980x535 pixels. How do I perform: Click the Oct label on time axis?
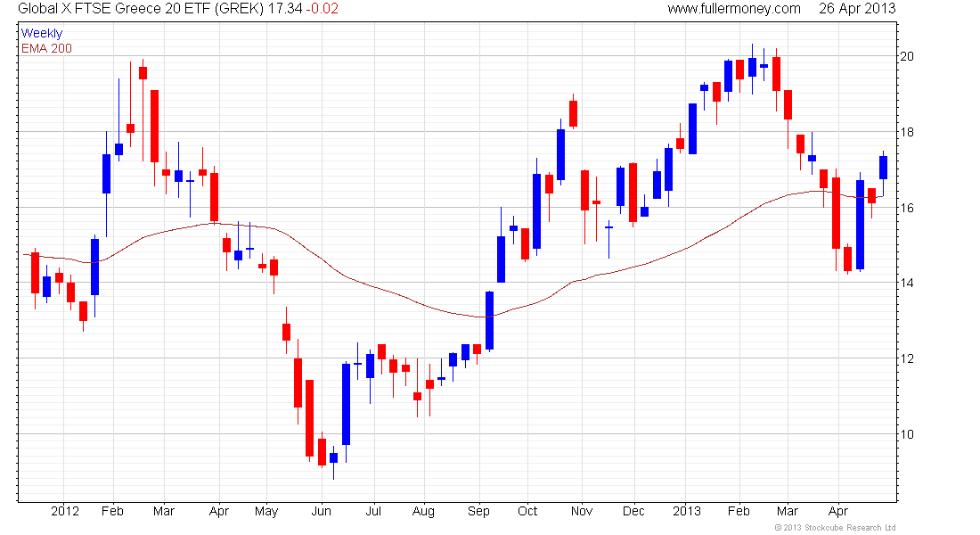pos(527,511)
